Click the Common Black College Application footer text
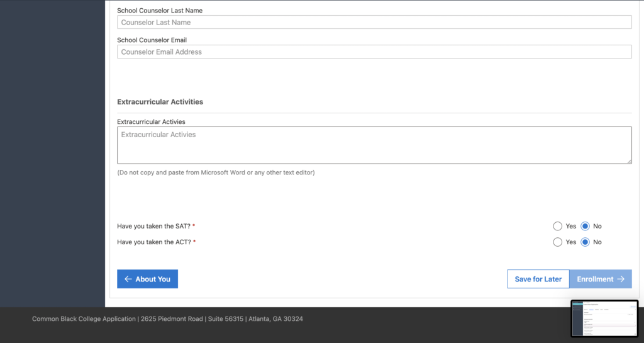The width and height of the screenshot is (644, 343). pos(167,319)
